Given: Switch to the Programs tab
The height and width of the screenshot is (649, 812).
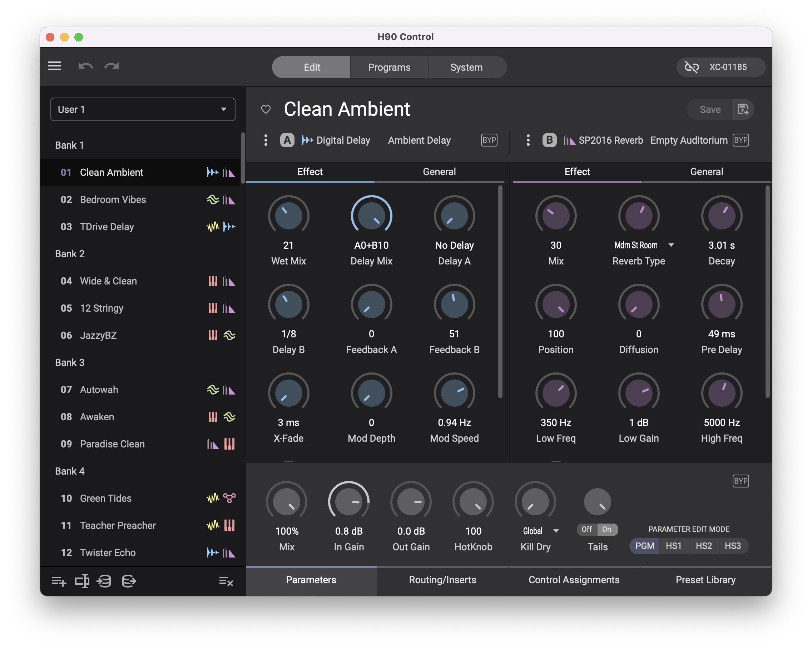Looking at the screenshot, I should (x=389, y=68).
